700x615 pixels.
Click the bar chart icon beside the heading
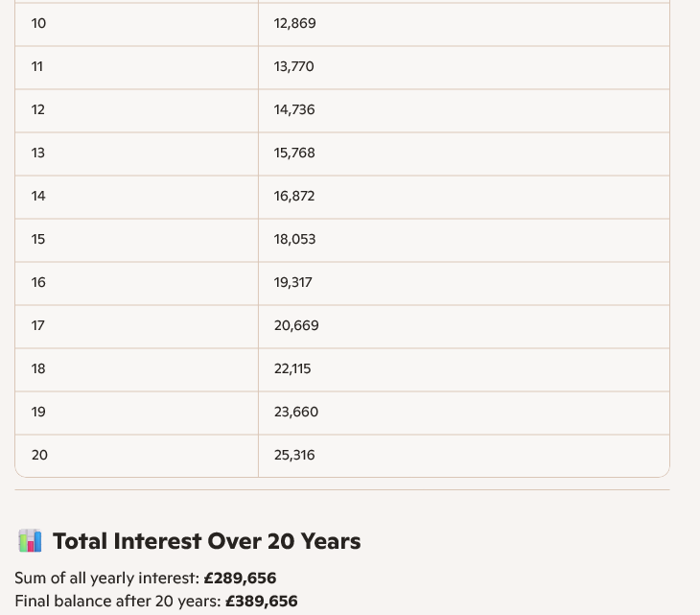point(30,541)
